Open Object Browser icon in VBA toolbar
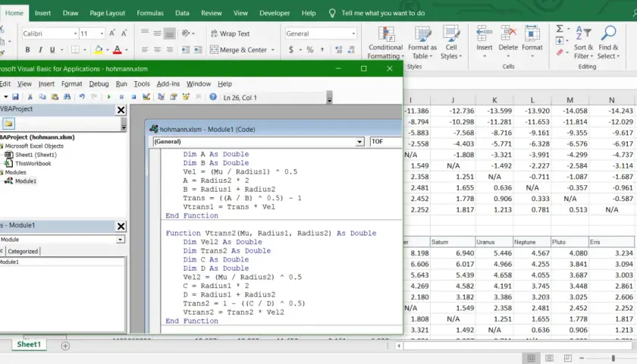Viewport: 637px width, 364px height. 186,97
